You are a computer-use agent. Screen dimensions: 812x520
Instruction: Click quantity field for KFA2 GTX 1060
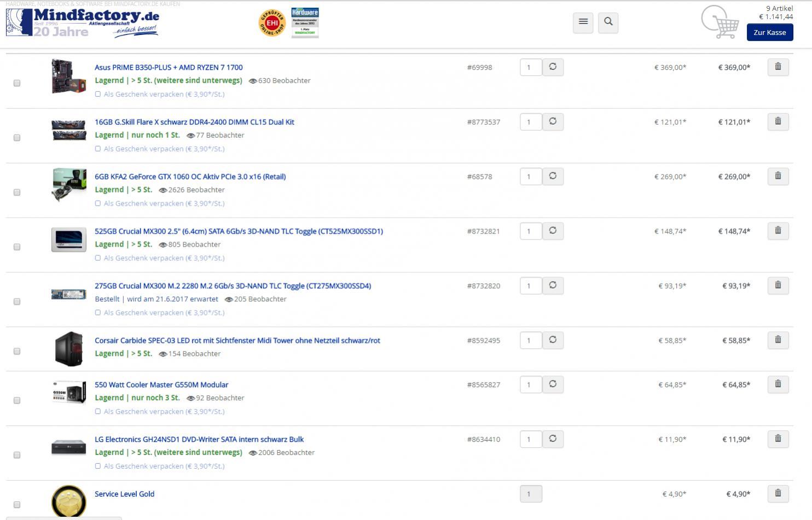531,177
